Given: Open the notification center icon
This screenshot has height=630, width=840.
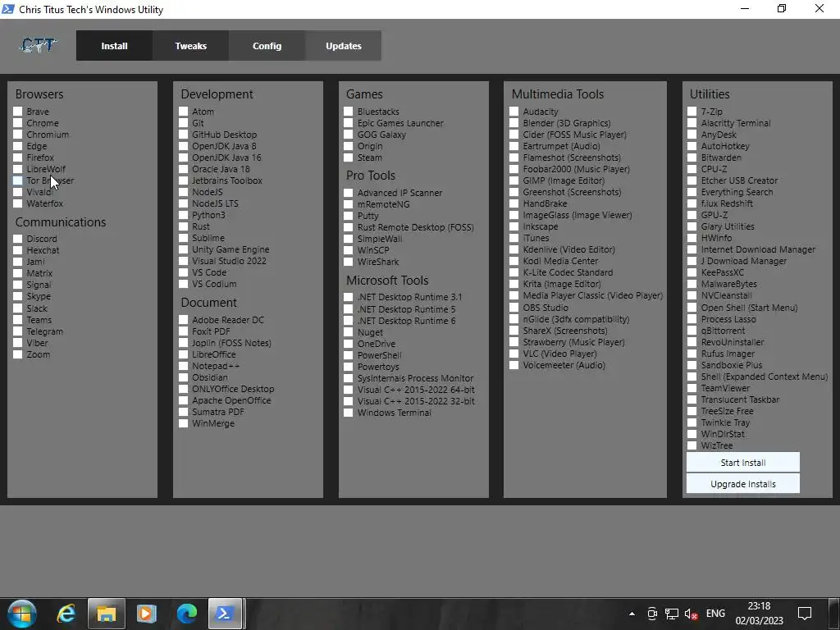Looking at the screenshot, I should click(805, 614).
